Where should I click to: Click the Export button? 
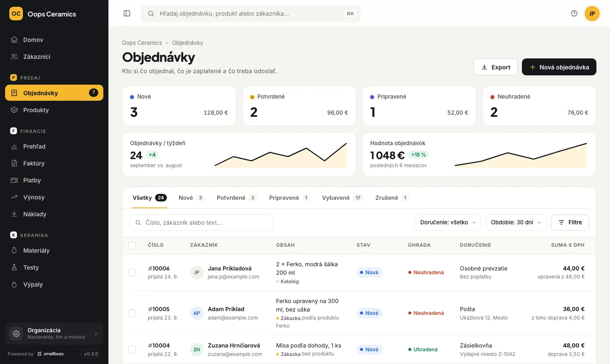(x=496, y=67)
